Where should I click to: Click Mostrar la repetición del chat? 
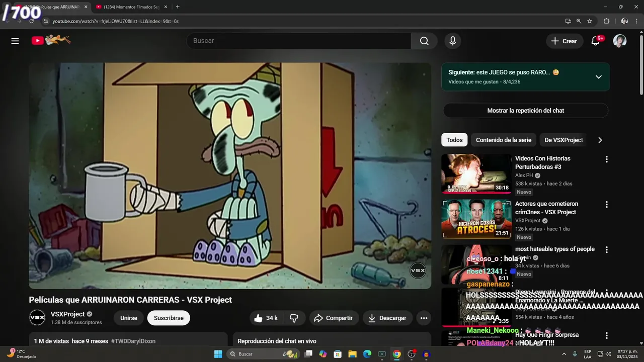(x=525, y=111)
